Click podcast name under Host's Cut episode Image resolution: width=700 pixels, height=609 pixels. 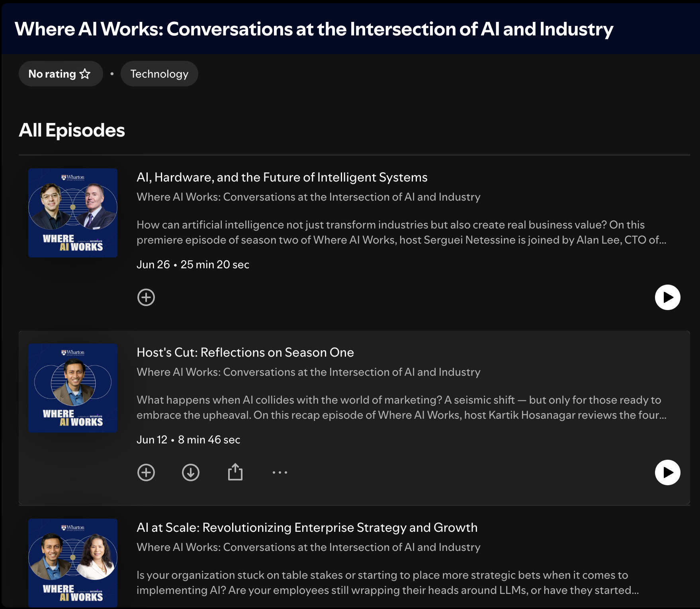tap(309, 372)
